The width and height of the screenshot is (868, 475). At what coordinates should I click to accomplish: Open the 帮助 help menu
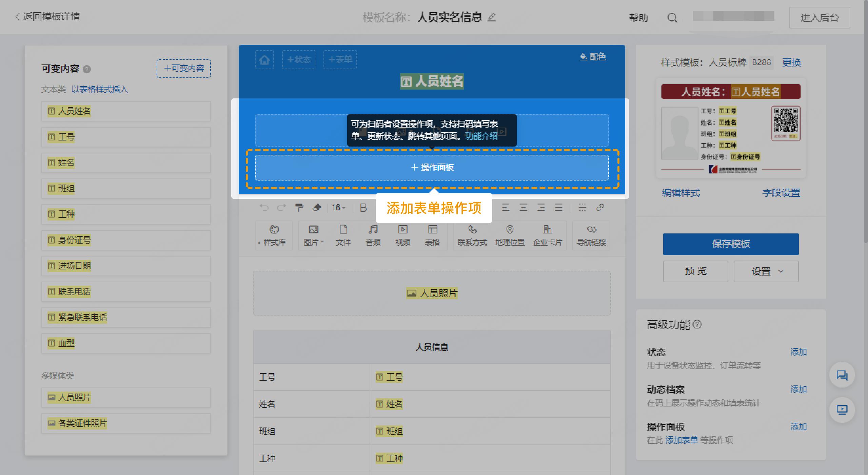pos(639,17)
